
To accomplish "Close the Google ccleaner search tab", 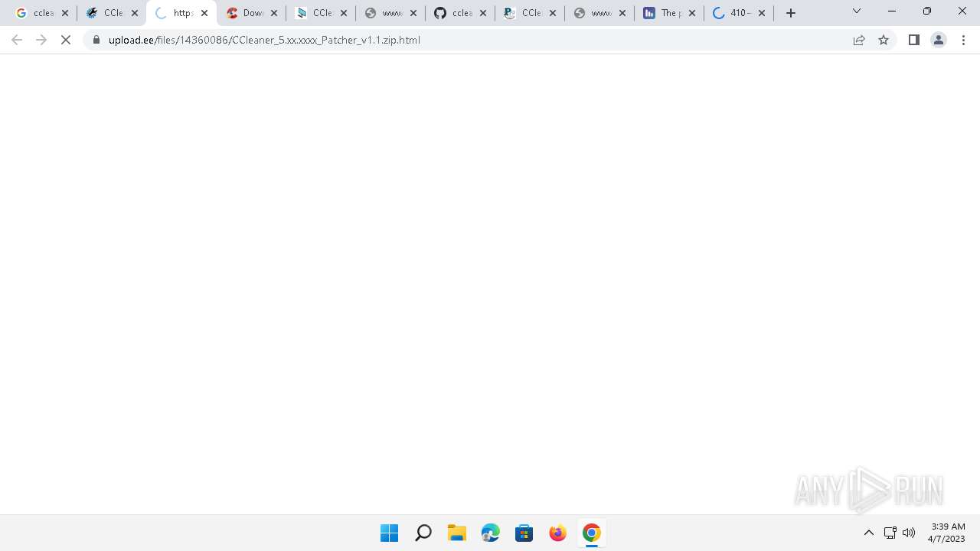I will coord(65,13).
